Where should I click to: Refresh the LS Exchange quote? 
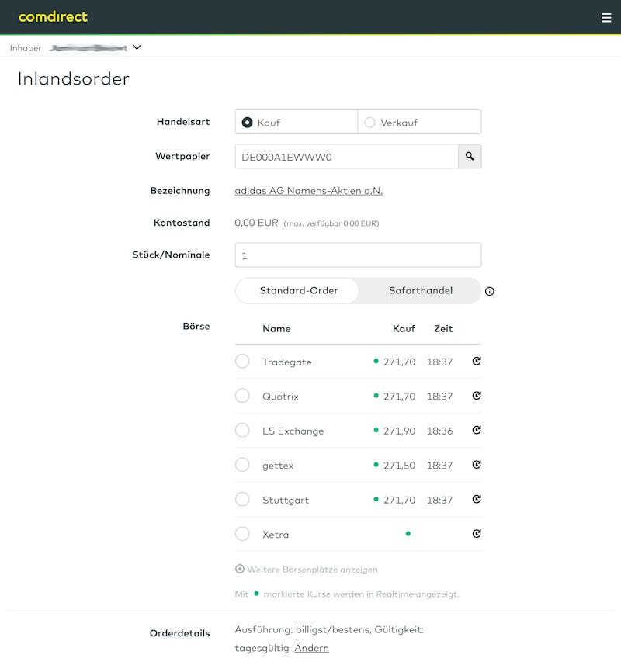click(477, 430)
